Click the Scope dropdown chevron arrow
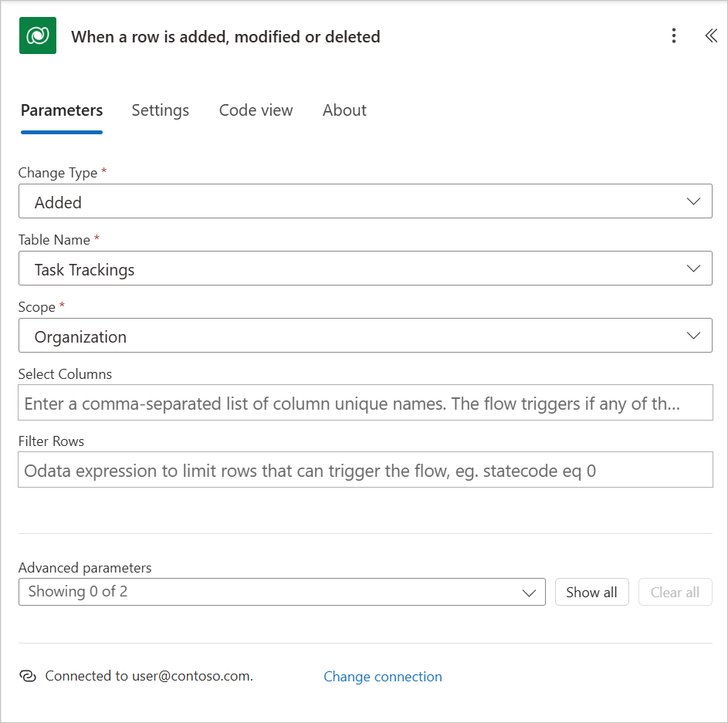Viewport: 728px width, 723px height. (693, 336)
